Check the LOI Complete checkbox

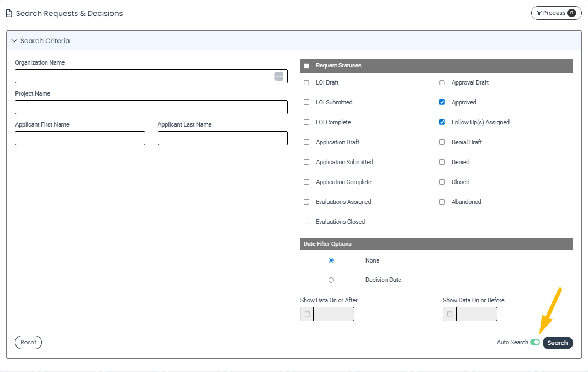coord(306,122)
